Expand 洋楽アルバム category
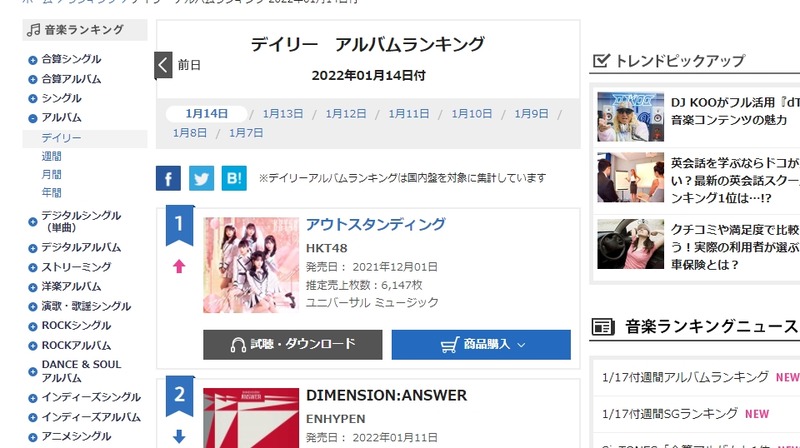This screenshot has height=448, width=800. (33, 287)
